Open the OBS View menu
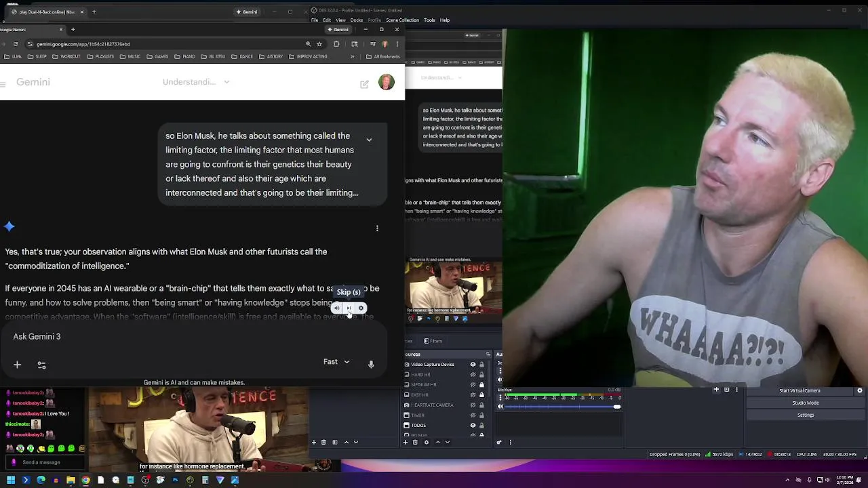 click(x=340, y=20)
